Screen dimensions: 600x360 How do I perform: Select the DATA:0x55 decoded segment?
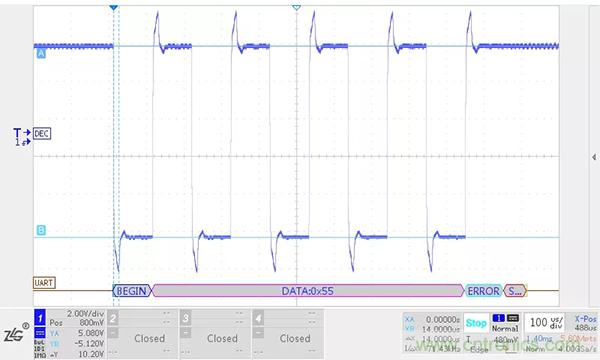coord(308,291)
